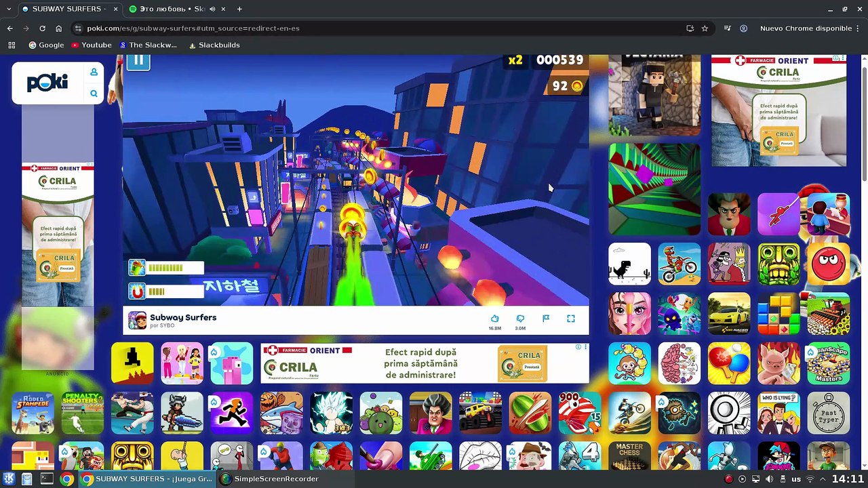Open tab search dropdown arrow
Viewport: 868px width, 488px height.
[7, 9]
